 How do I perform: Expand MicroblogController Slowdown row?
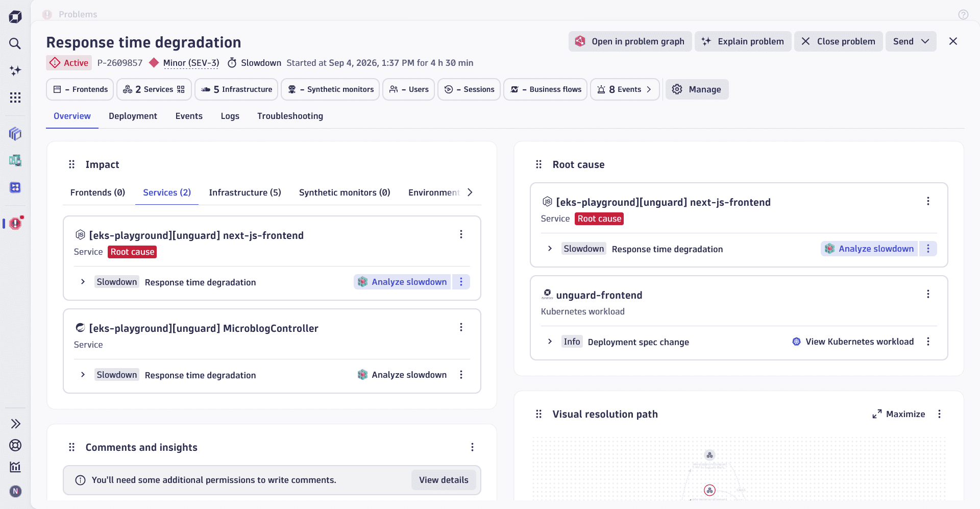click(x=83, y=375)
